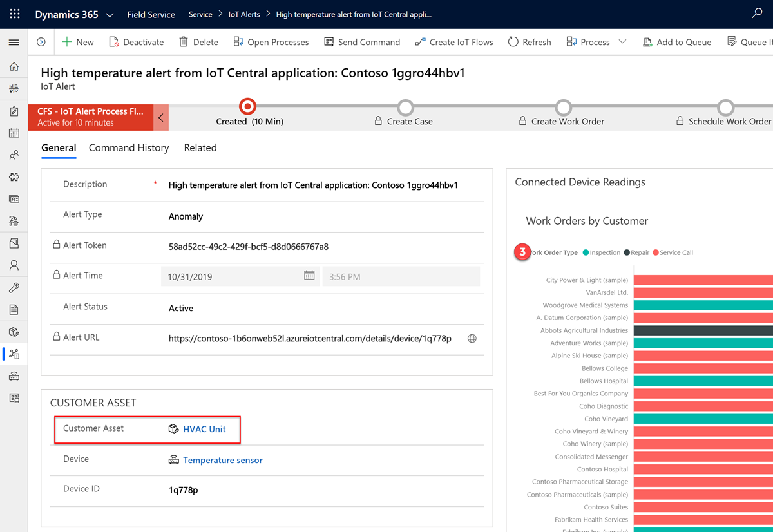Open the document page sidebar icon

click(14, 310)
